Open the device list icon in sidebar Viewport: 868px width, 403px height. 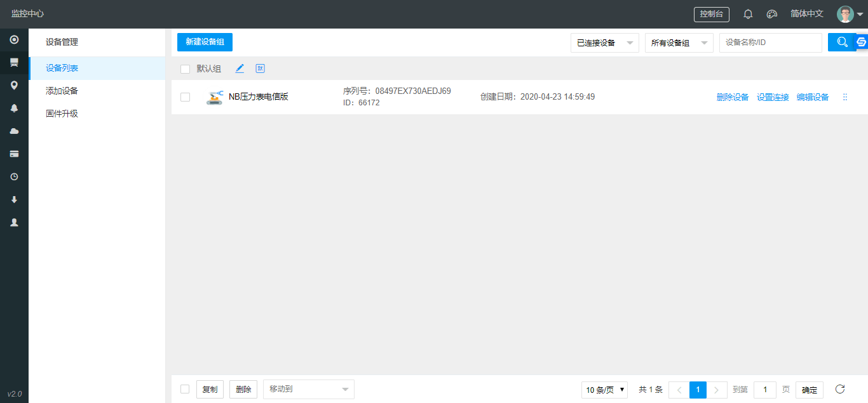tap(14, 62)
